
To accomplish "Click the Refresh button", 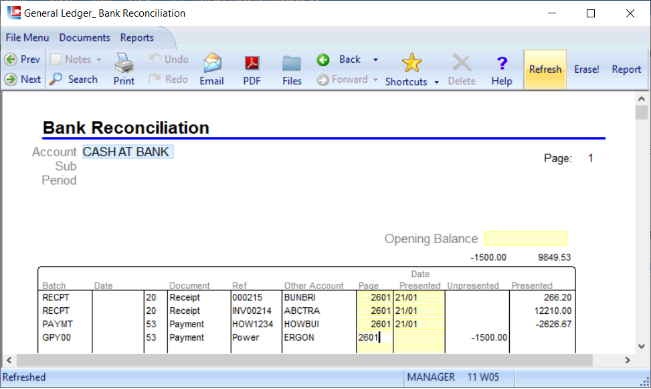I will tap(545, 69).
